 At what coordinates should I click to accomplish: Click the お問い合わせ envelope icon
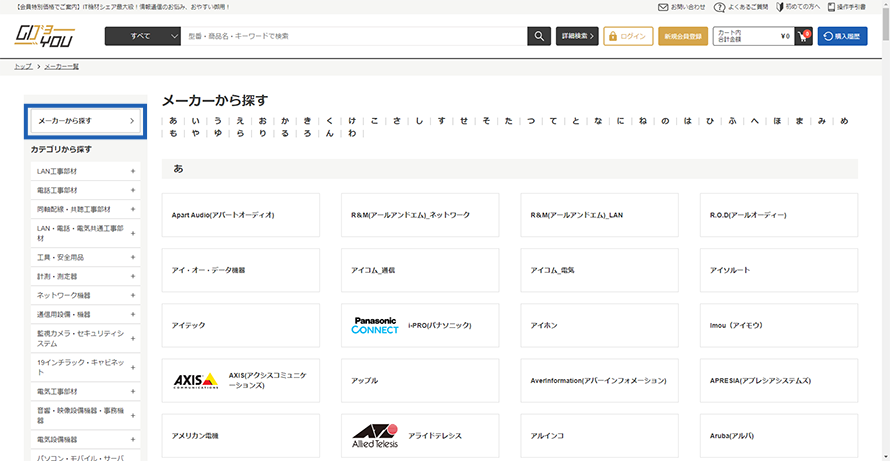tap(662, 7)
